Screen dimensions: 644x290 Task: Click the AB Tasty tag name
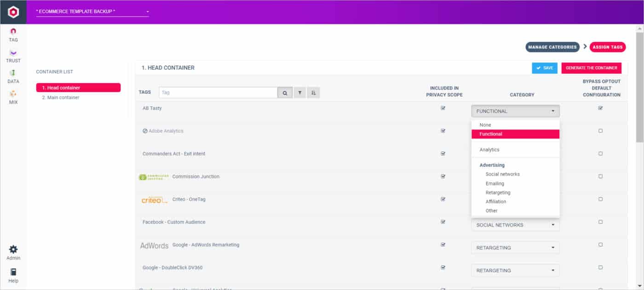[152, 108]
